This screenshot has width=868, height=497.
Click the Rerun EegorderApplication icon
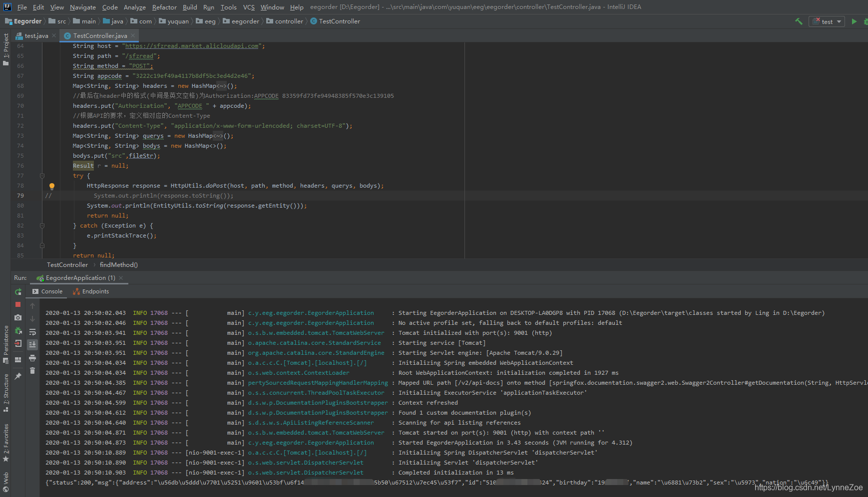(18, 292)
